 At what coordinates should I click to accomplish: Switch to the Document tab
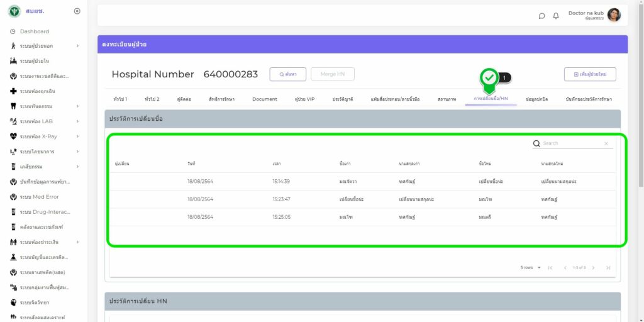point(264,99)
